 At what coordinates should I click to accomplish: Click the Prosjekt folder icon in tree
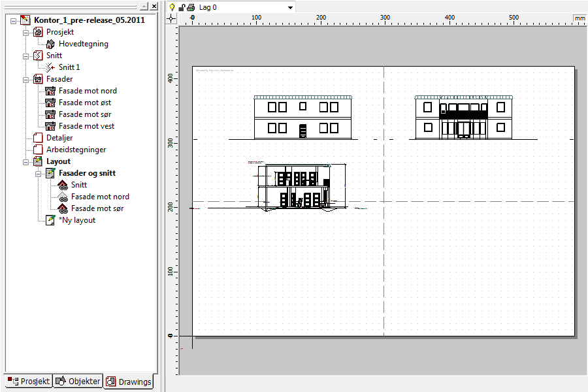click(x=38, y=32)
